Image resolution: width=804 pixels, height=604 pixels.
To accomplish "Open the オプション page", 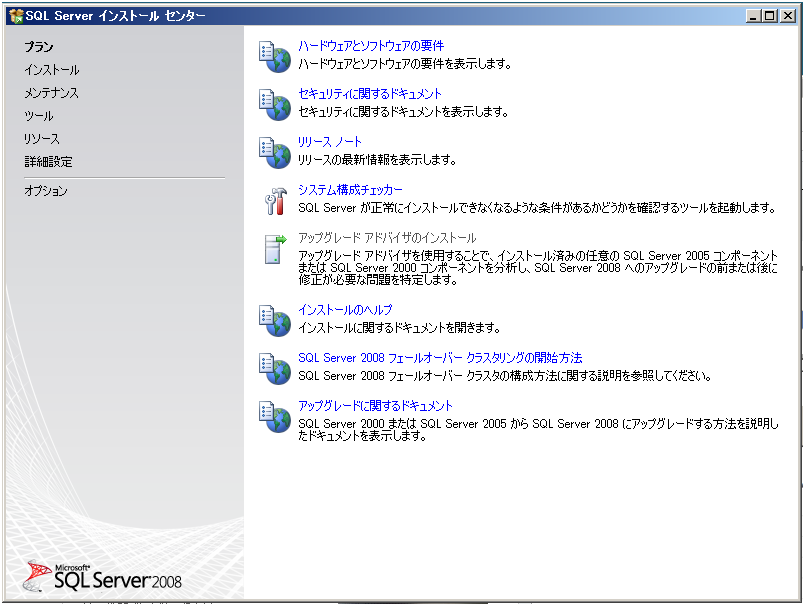I will click(x=46, y=191).
